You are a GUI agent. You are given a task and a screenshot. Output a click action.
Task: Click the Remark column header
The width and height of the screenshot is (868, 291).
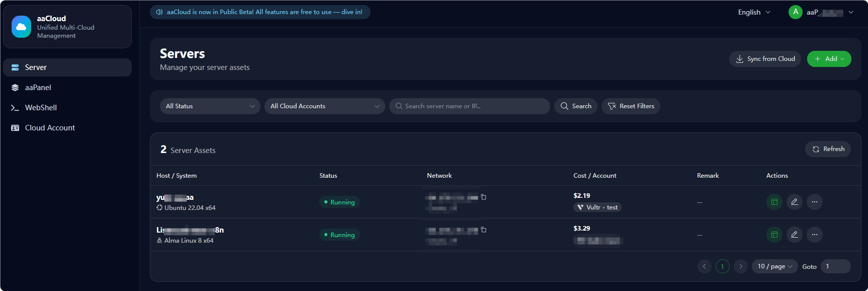[708, 176]
